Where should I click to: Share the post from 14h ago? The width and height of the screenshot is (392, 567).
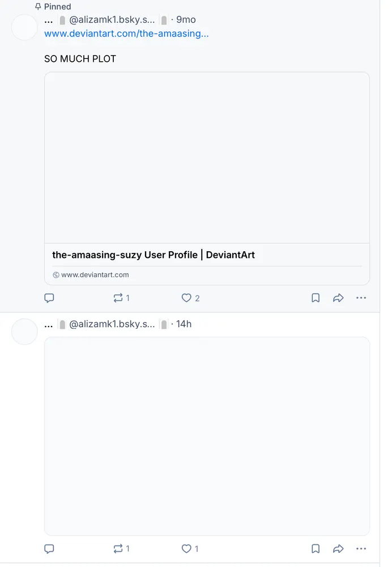(x=338, y=548)
